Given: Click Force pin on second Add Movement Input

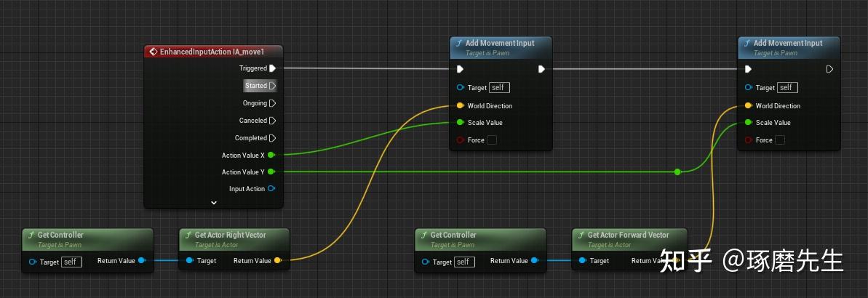Looking at the screenshot, I should point(749,140).
